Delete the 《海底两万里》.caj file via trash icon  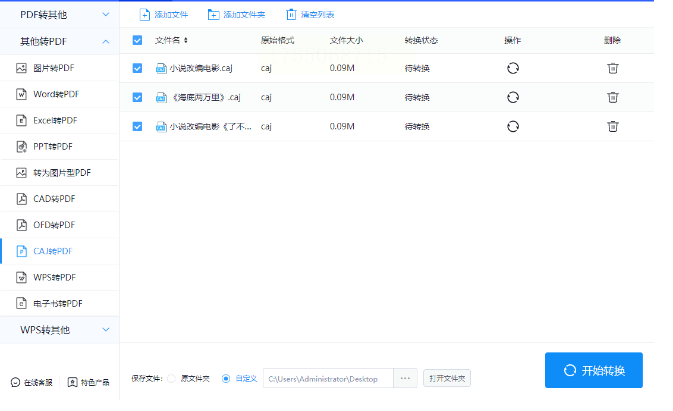click(613, 97)
